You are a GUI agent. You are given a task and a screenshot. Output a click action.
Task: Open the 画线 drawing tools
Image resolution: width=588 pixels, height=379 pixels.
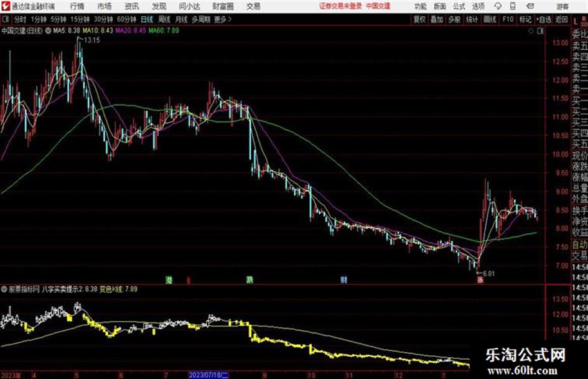490,19
